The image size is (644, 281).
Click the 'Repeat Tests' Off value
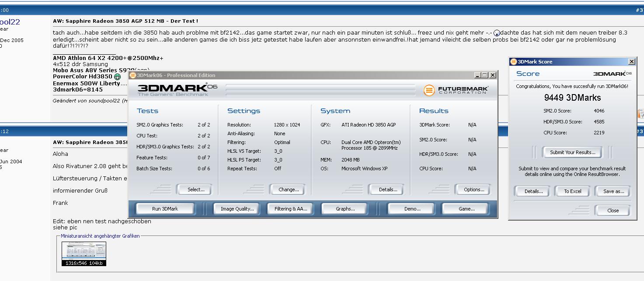point(278,169)
